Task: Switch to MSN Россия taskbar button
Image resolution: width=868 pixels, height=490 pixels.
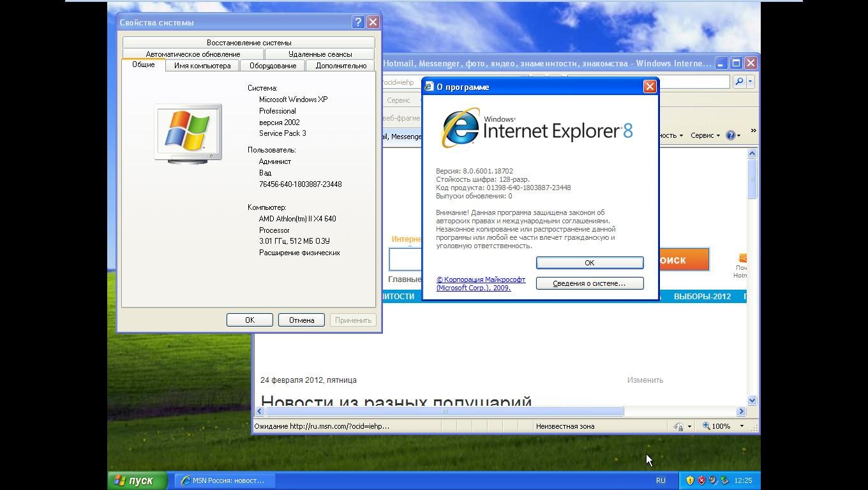Action: click(x=225, y=480)
